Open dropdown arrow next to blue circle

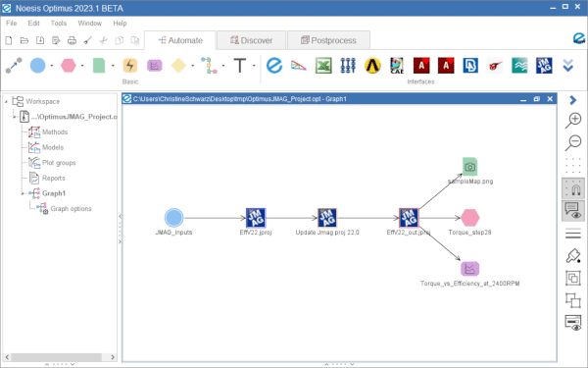(52, 66)
